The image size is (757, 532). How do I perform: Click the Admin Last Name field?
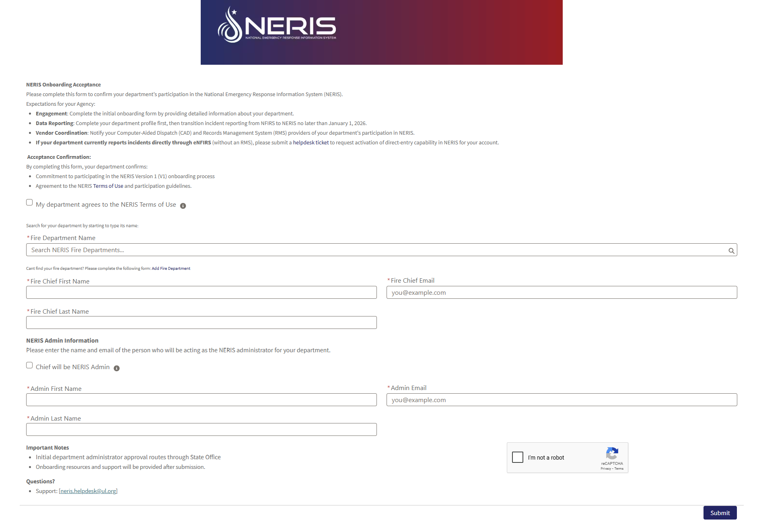tap(201, 429)
